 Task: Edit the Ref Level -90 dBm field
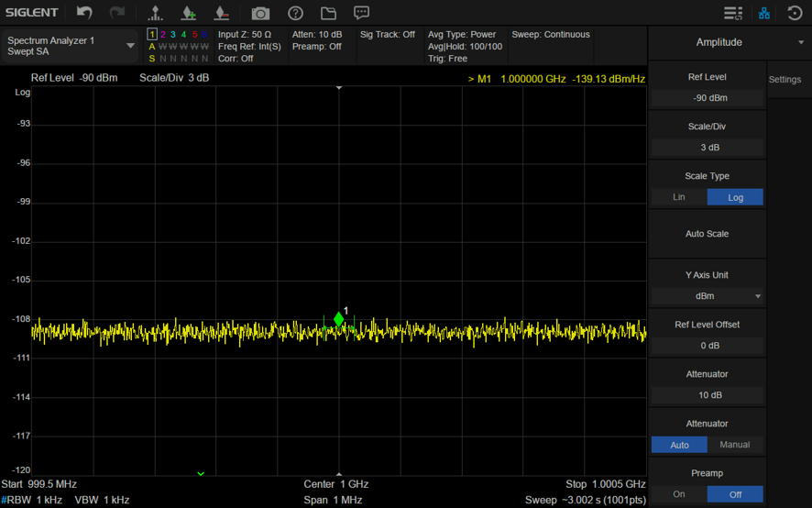pyautogui.click(x=707, y=98)
